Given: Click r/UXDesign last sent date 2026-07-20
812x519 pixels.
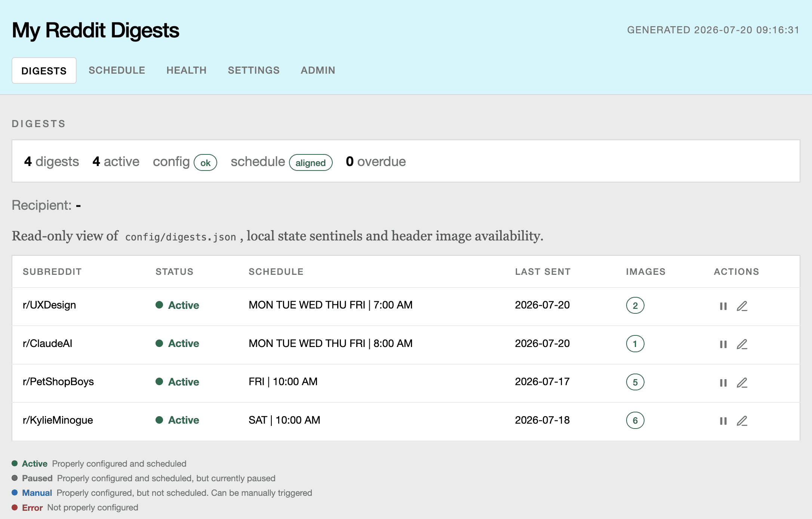Looking at the screenshot, I should [542, 305].
